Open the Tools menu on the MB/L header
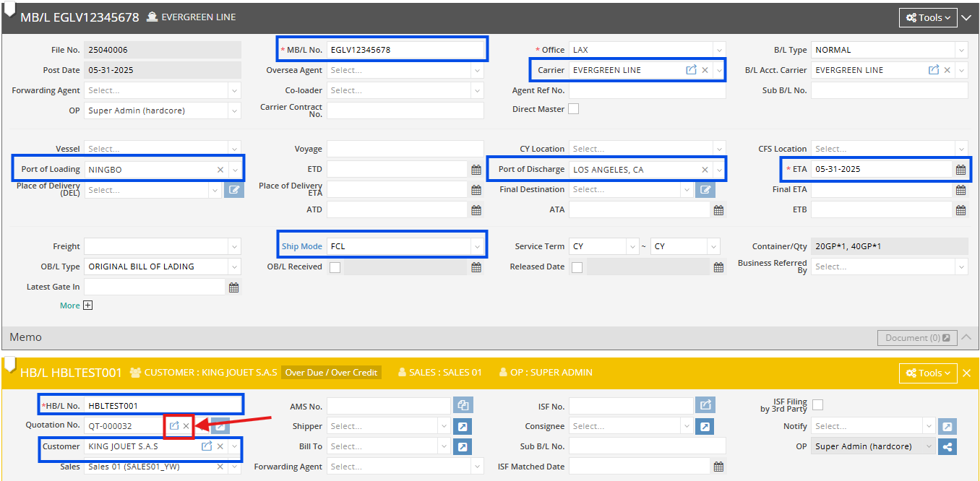 pyautogui.click(x=928, y=17)
